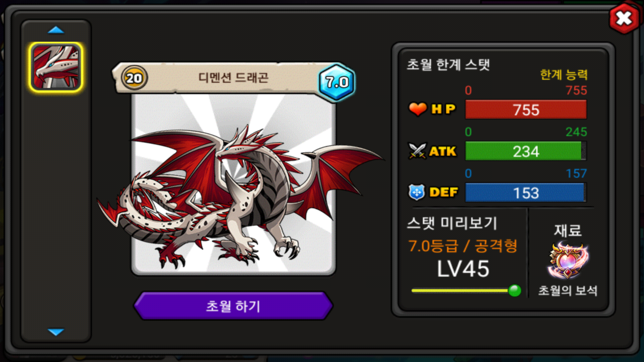The width and height of the screenshot is (644, 362).
Task: Click the down arrow below hero list
Action: 56,332
